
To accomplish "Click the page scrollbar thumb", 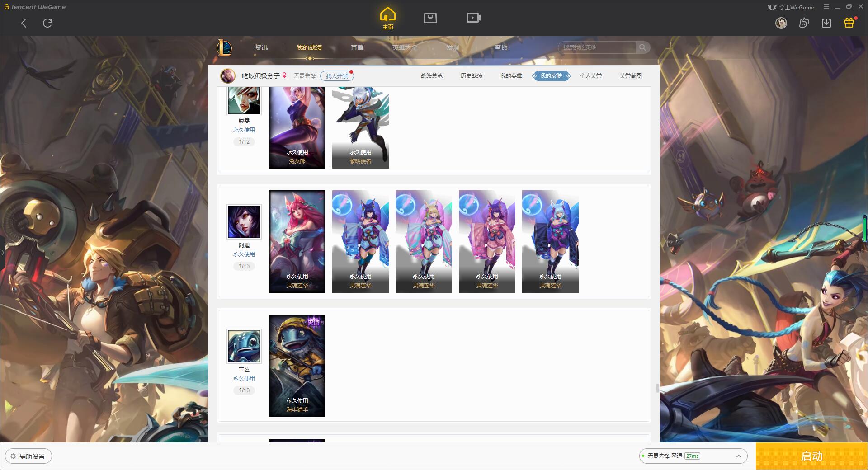I will coord(658,388).
